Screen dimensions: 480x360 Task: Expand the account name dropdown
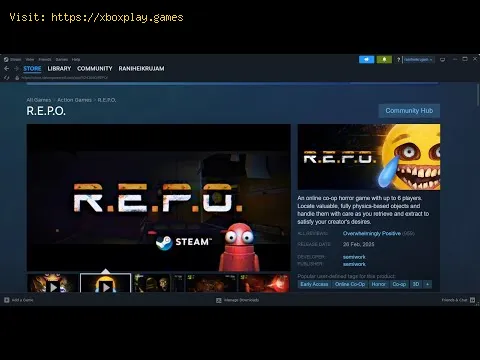(x=419, y=60)
